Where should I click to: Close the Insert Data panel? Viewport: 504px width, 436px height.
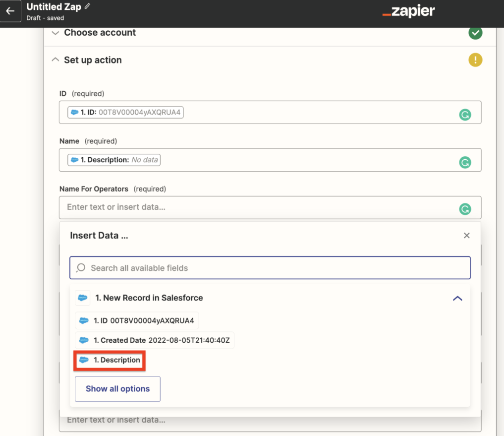click(467, 236)
